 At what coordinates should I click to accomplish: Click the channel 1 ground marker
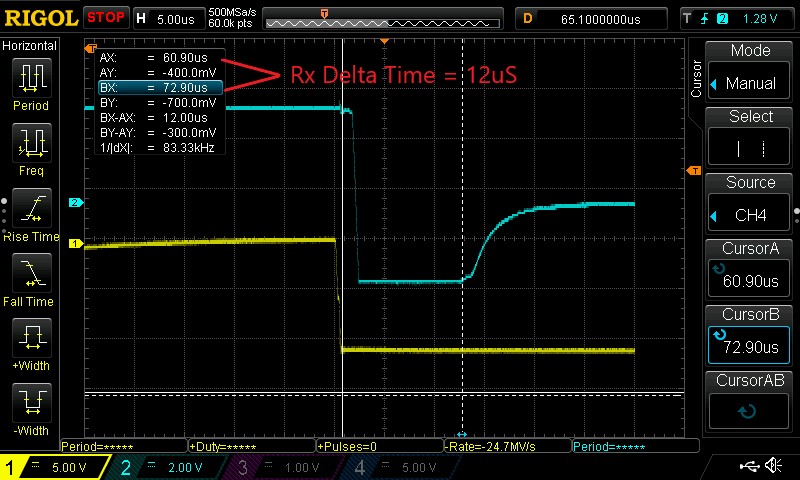pos(76,243)
